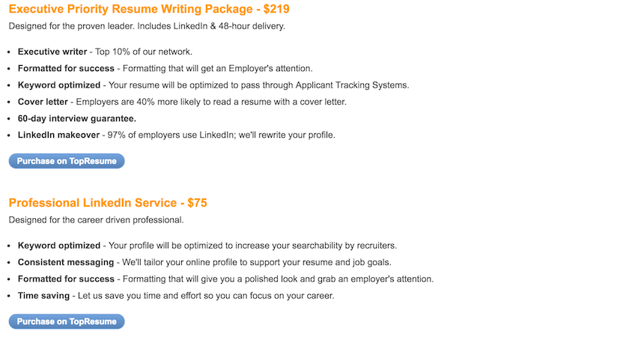644x337 pixels.
Task: Click the "Designed for the proven leader" description
Action: point(147,26)
